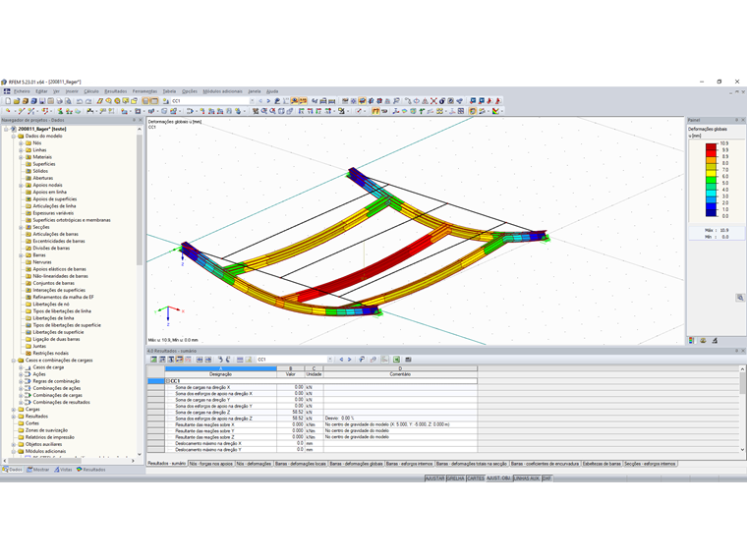Click the green 5.0 color in the legend
The image size is (747, 560).
(711, 180)
